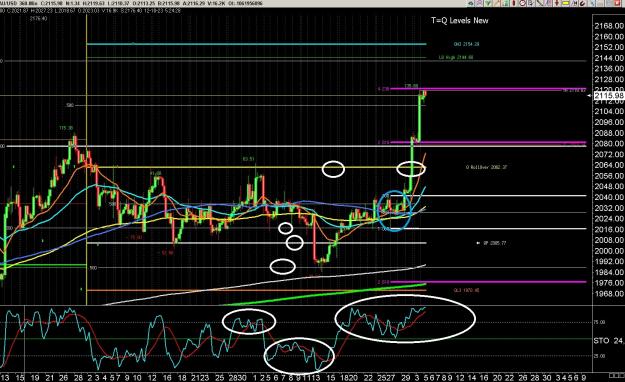Screen dimensions: 625x382
Task: Click the current price label 2115.98
Action: [x=609, y=96]
